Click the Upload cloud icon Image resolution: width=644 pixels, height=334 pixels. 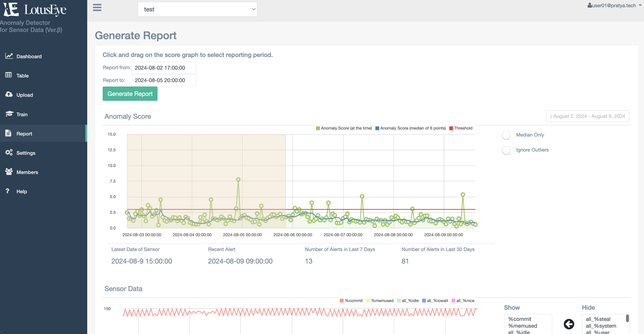coord(9,94)
